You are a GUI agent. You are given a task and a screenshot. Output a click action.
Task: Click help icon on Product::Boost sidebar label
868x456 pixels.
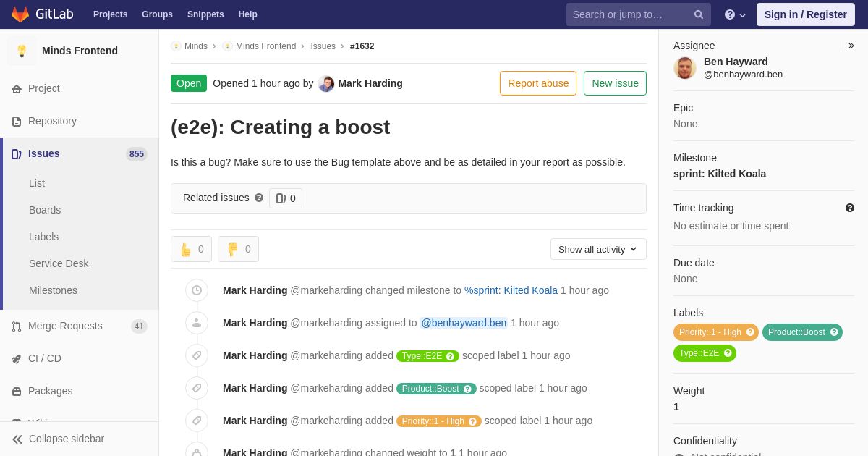click(834, 332)
